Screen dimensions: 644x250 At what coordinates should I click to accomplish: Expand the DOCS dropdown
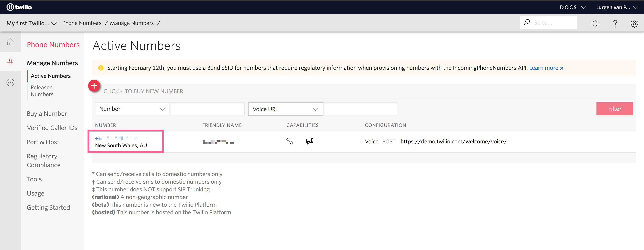(x=573, y=7)
